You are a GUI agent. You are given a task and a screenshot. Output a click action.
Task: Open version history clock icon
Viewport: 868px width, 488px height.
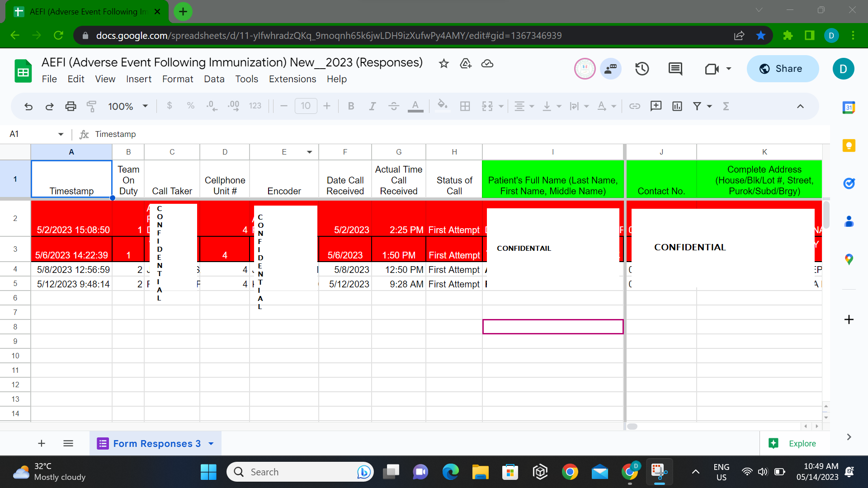(642, 69)
